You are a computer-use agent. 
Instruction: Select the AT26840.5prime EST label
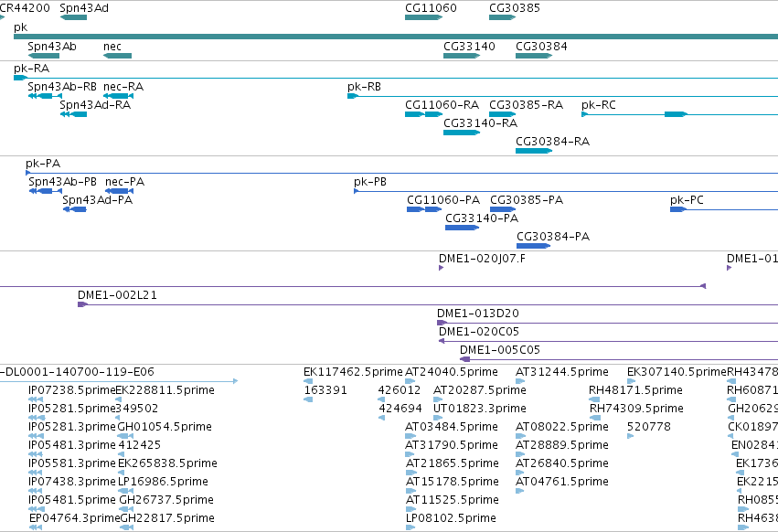562,463
